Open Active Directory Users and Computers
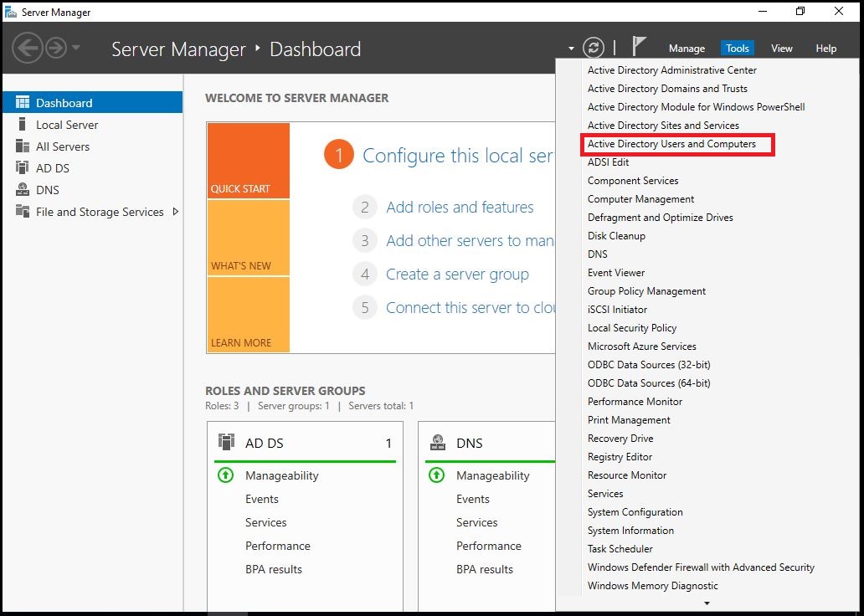 [671, 144]
